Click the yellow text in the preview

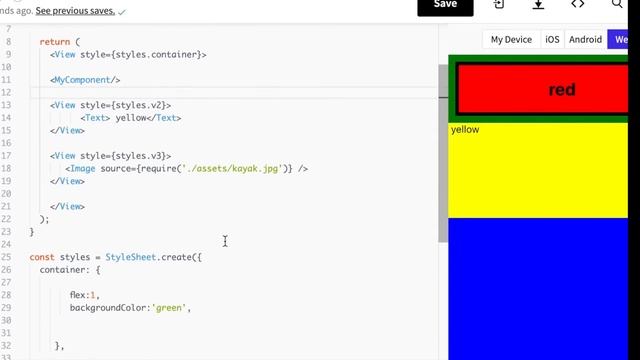click(x=465, y=130)
